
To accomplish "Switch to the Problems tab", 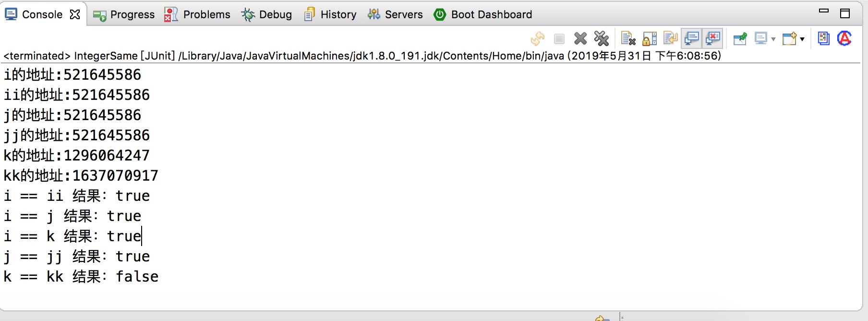I will (x=197, y=14).
